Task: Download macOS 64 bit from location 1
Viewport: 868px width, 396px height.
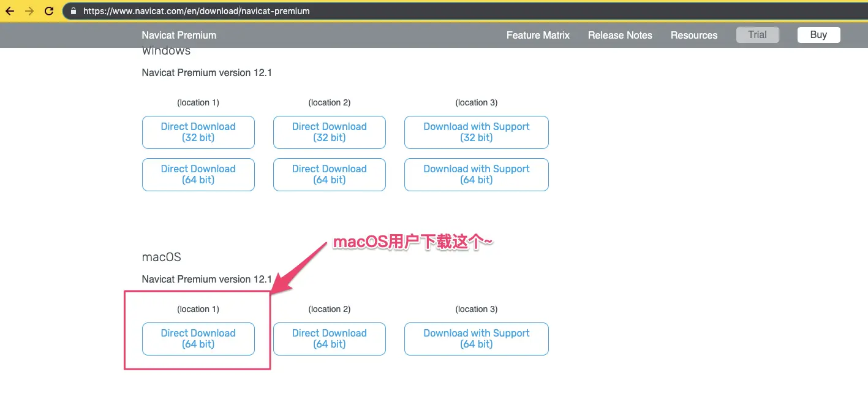Action: (198, 339)
